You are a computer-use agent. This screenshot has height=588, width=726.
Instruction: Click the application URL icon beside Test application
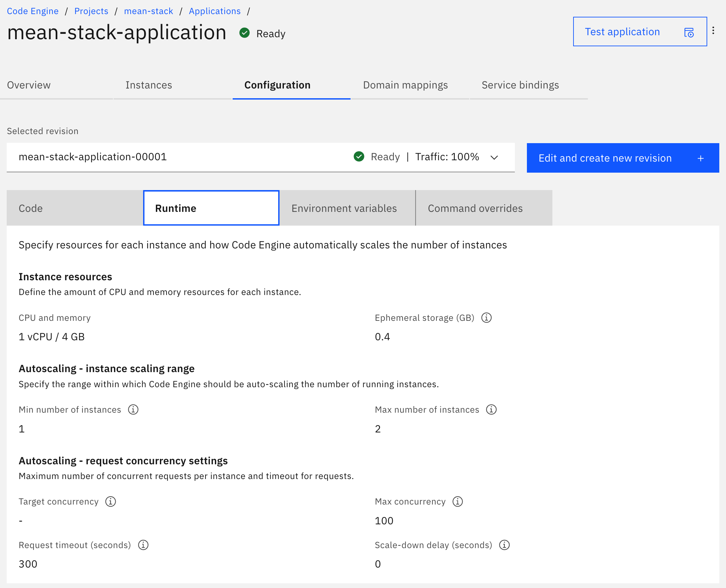[688, 32]
